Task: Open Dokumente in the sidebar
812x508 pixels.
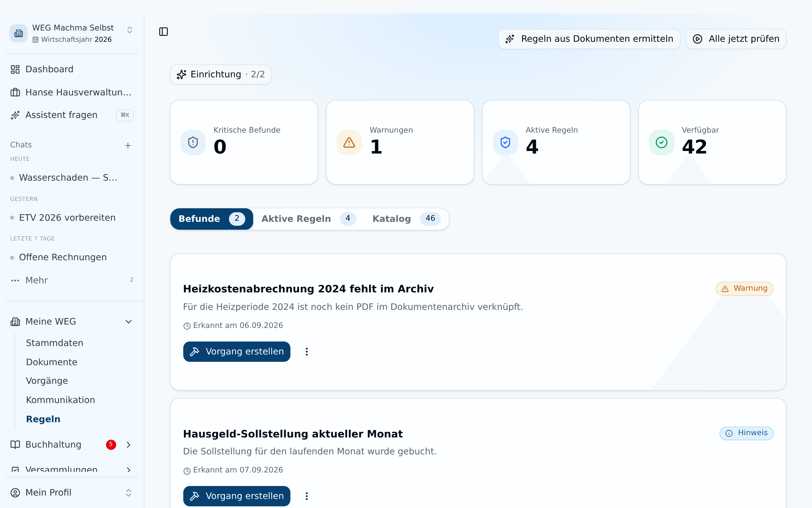Action: [51, 362]
